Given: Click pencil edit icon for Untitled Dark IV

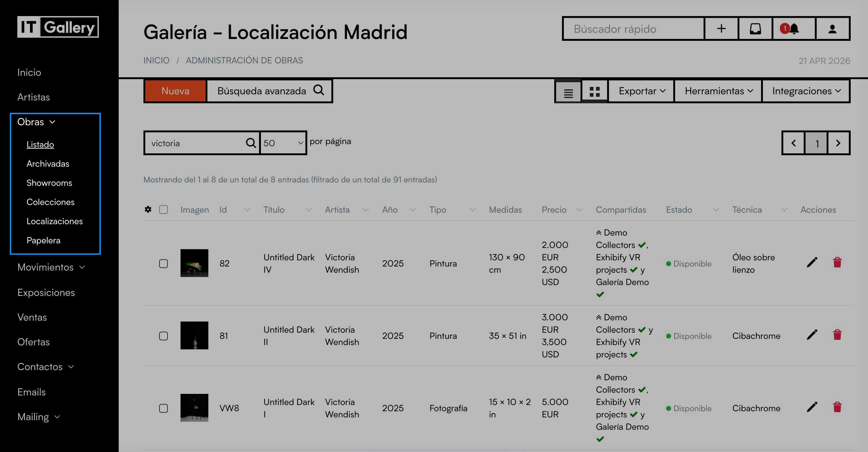Looking at the screenshot, I should [x=812, y=262].
